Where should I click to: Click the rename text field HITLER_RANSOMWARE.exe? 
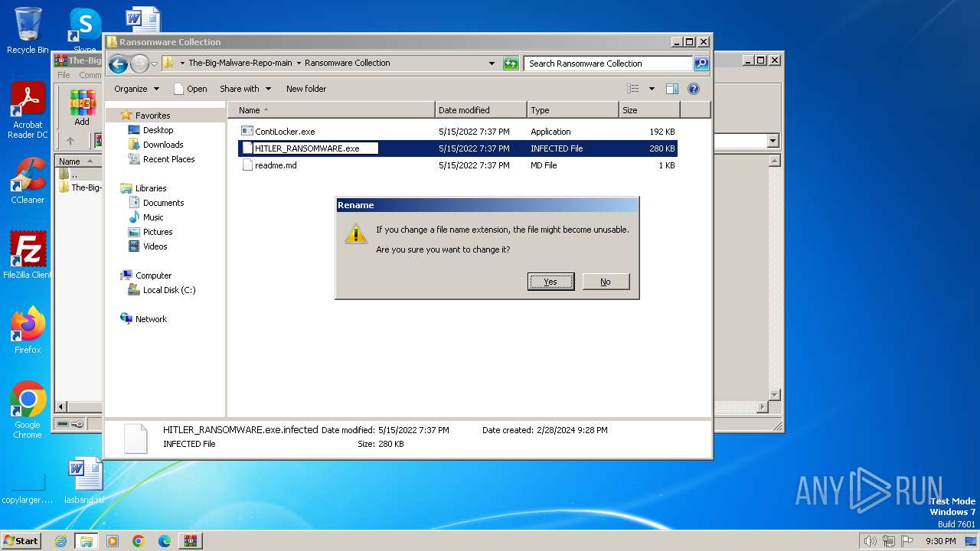(x=315, y=148)
